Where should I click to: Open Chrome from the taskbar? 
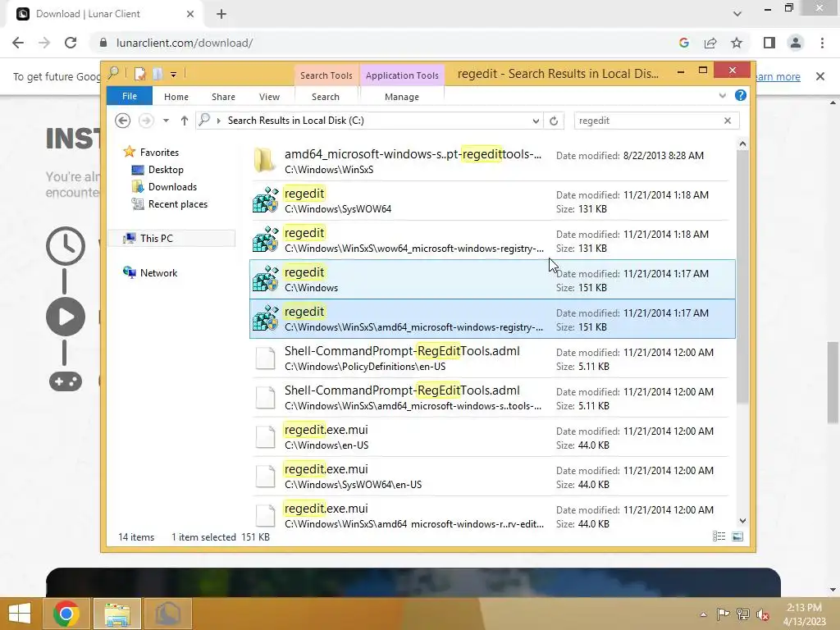pyautogui.click(x=66, y=614)
